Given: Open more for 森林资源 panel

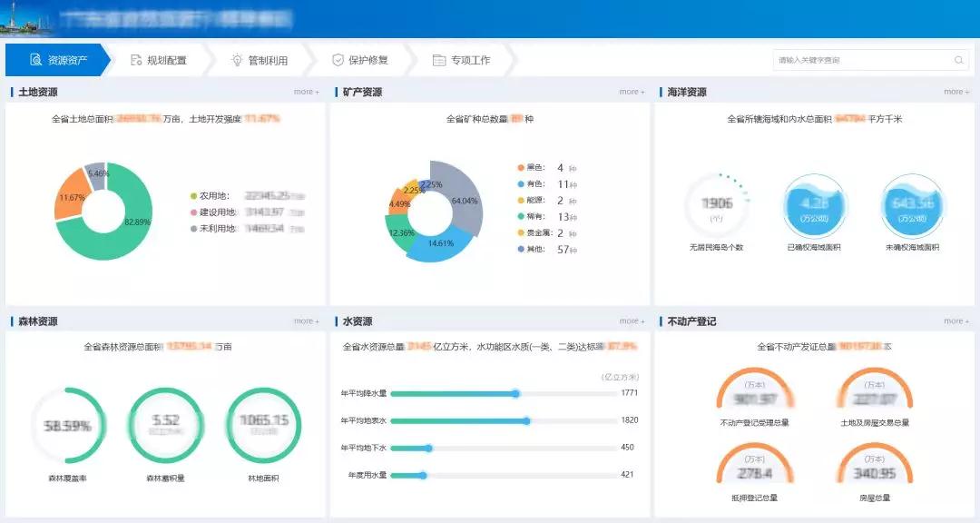Looking at the screenshot, I should pyautogui.click(x=307, y=321).
